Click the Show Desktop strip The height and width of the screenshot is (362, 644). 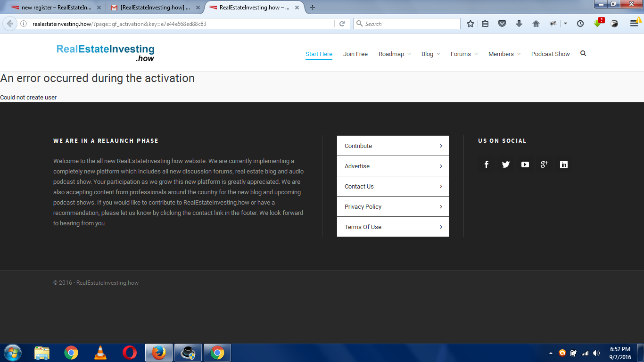coord(641,353)
